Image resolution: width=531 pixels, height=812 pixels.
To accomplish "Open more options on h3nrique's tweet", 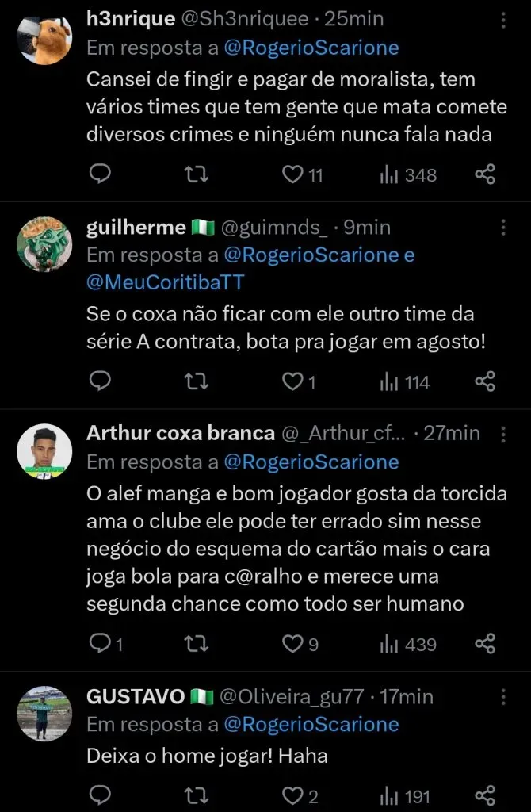I will (502, 21).
